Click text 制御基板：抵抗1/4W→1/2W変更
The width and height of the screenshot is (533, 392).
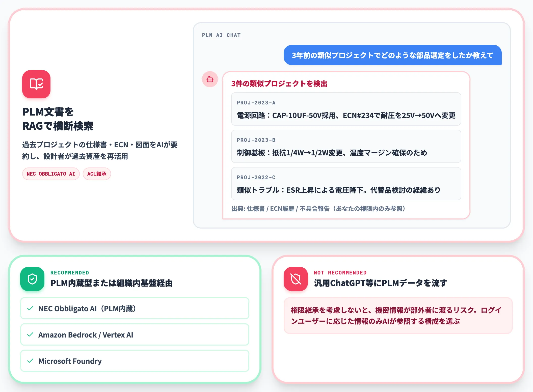pyautogui.click(x=332, y=153)
